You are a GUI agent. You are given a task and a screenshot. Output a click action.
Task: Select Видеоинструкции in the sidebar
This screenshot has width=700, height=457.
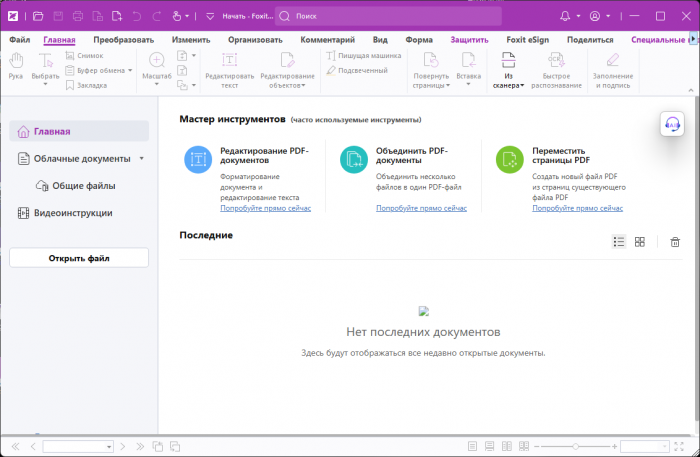73,213
